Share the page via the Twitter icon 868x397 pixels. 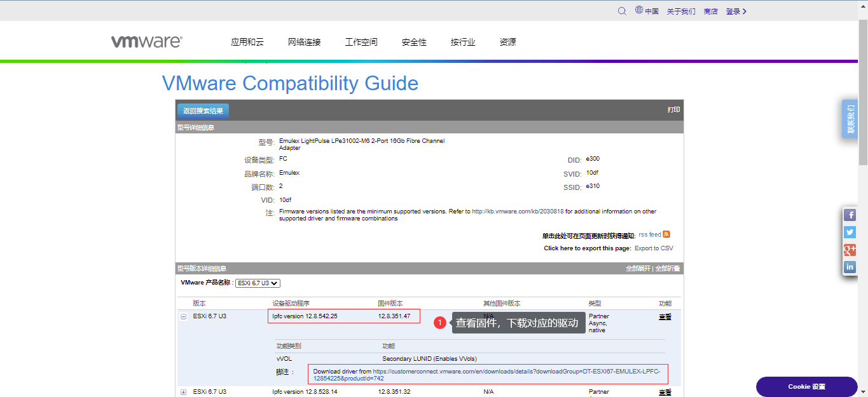pyautogui.click(x=850, y=232)
